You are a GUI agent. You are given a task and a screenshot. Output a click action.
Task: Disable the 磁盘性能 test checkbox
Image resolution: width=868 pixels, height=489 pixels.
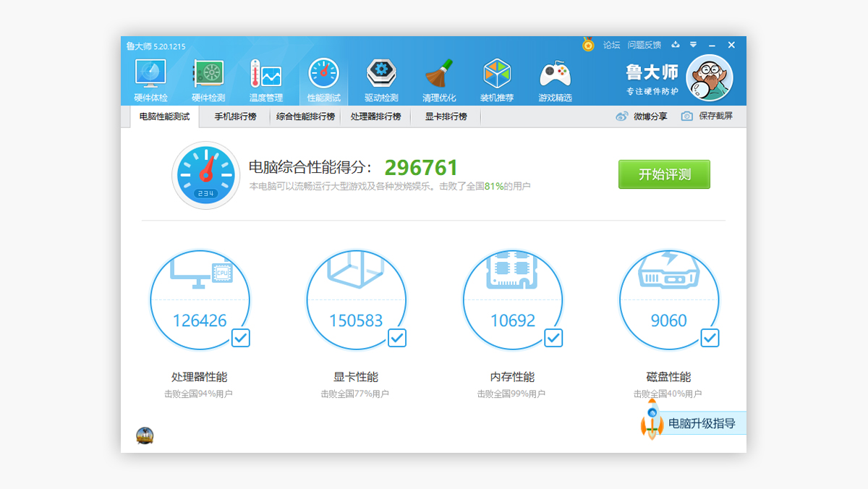(x=710, y=338)
